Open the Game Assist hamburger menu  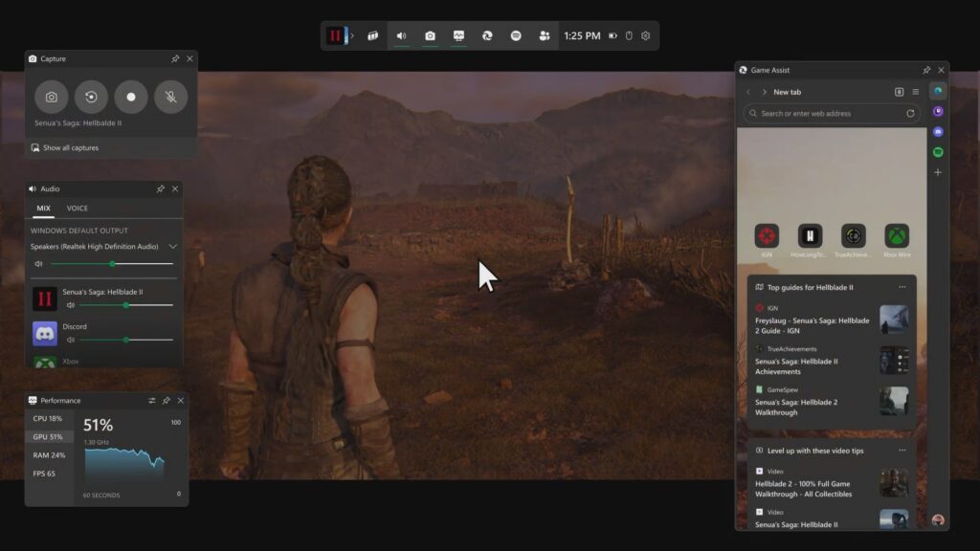pos(915,92)
